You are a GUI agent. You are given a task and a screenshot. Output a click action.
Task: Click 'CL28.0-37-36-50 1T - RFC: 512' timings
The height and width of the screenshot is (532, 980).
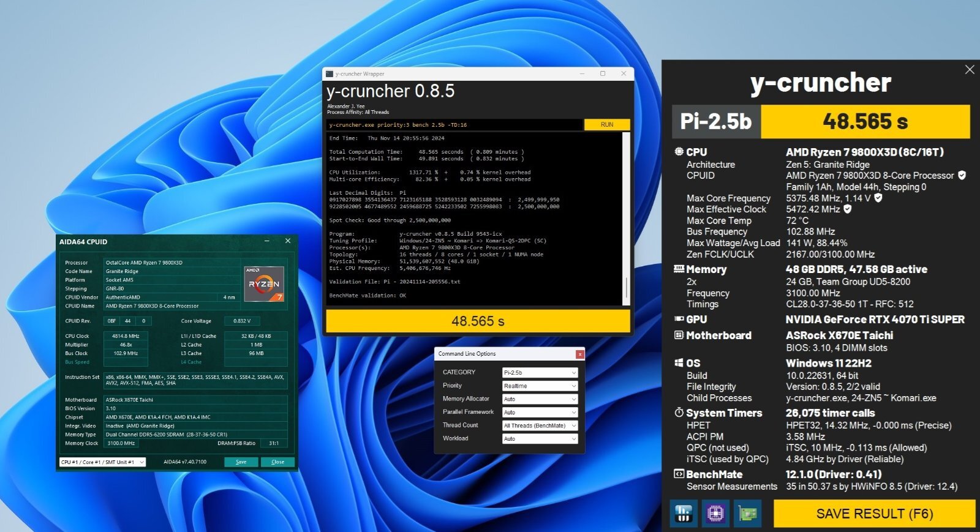850,304
